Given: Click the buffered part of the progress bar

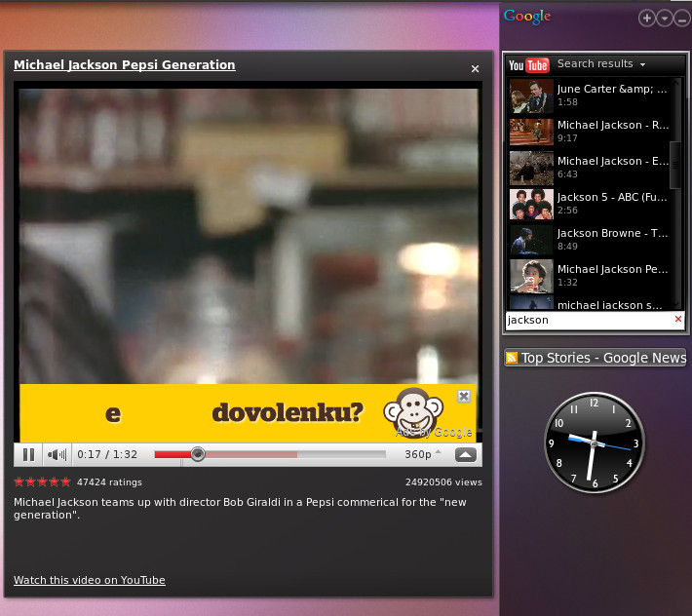Looking at the screenshot, I should click(251, 454).
